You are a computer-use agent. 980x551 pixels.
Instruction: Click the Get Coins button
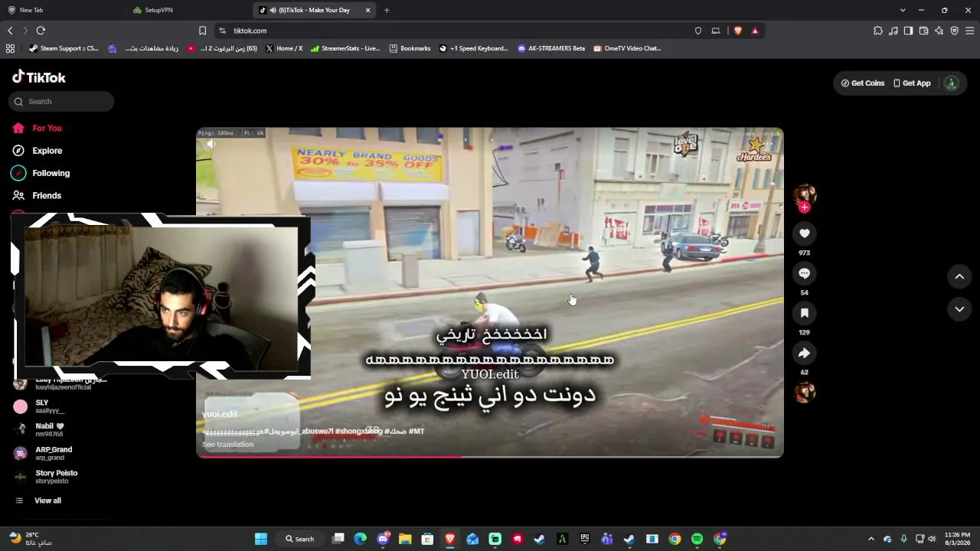863,83
